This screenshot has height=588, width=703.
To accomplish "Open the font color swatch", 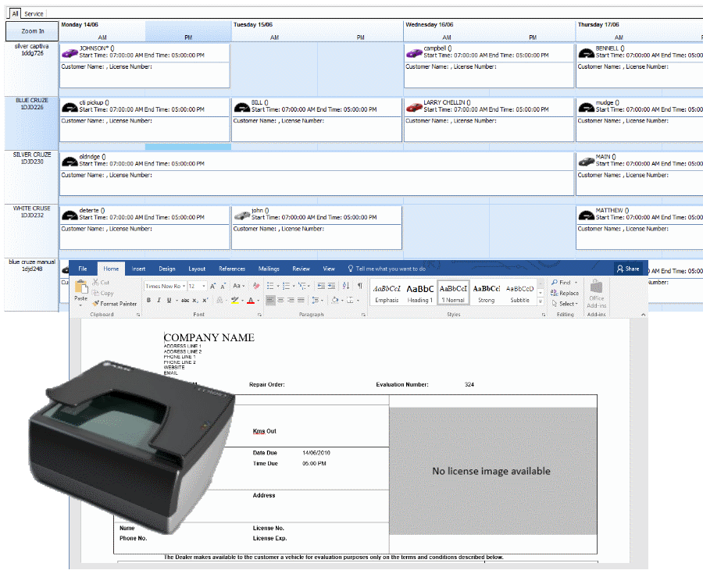I will tap(252, 300).
